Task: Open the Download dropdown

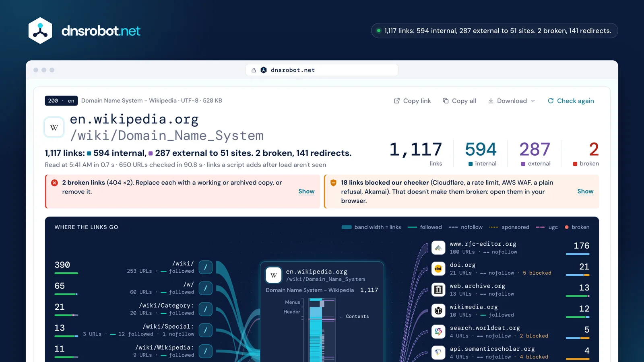Action: (x=512, y=101)
